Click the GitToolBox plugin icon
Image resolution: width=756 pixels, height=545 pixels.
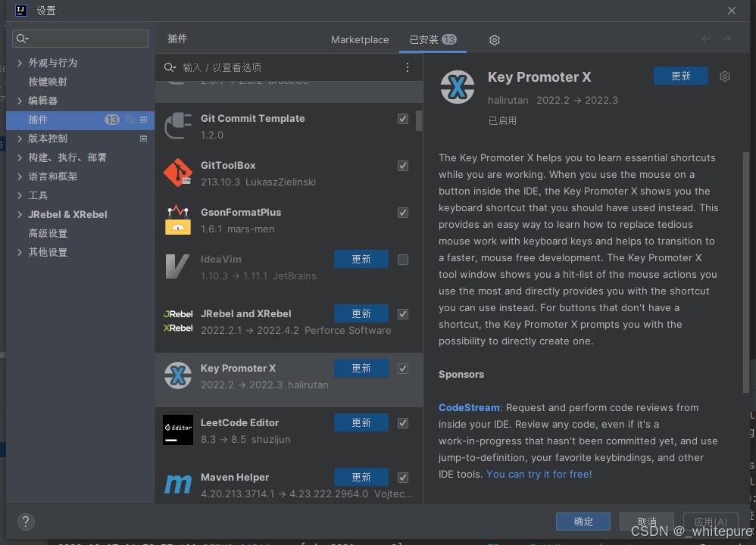click(178, 173)
